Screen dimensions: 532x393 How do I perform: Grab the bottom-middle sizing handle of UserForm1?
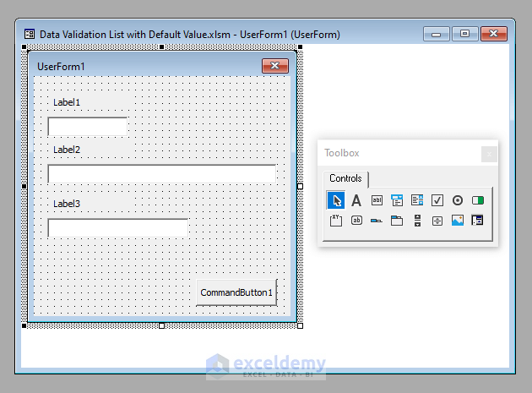[162, 325]
